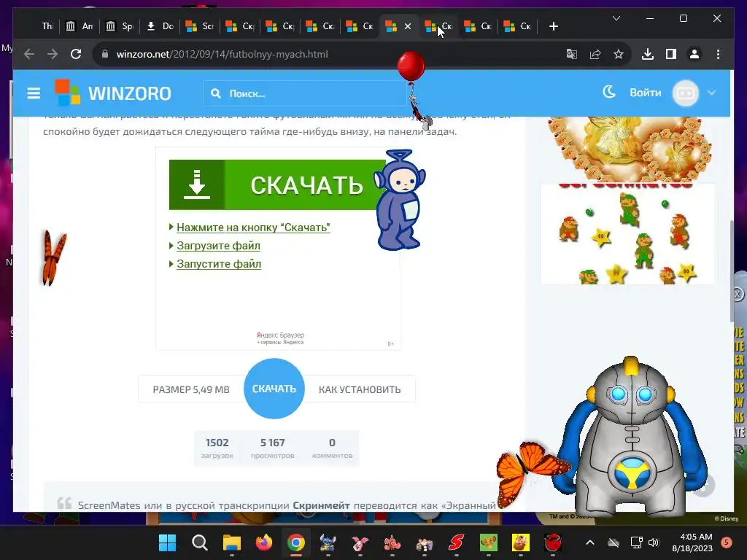
Task: Switch to the 'An' tab
Action: 80,26
